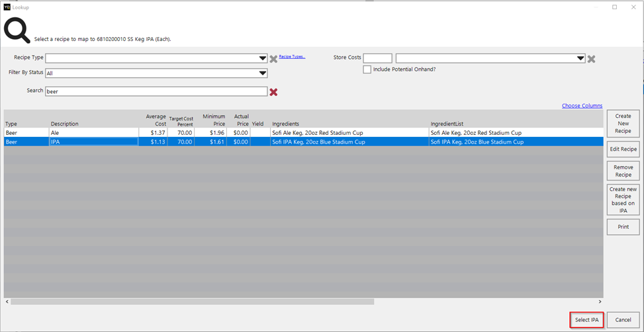Sort by the Yield column header
The width and height of the screenshot is (644, 332).
coord(257,124)
